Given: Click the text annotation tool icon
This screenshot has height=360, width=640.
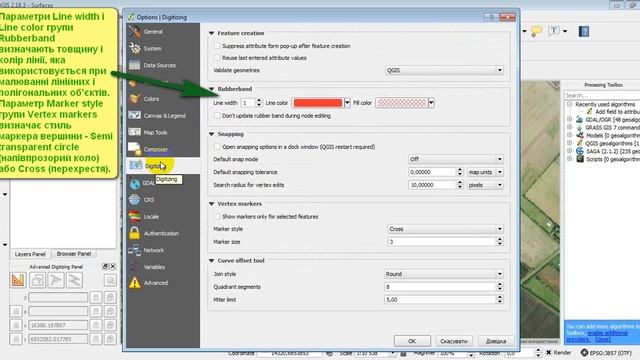Looking at the screenshot, I should point(553,31).
